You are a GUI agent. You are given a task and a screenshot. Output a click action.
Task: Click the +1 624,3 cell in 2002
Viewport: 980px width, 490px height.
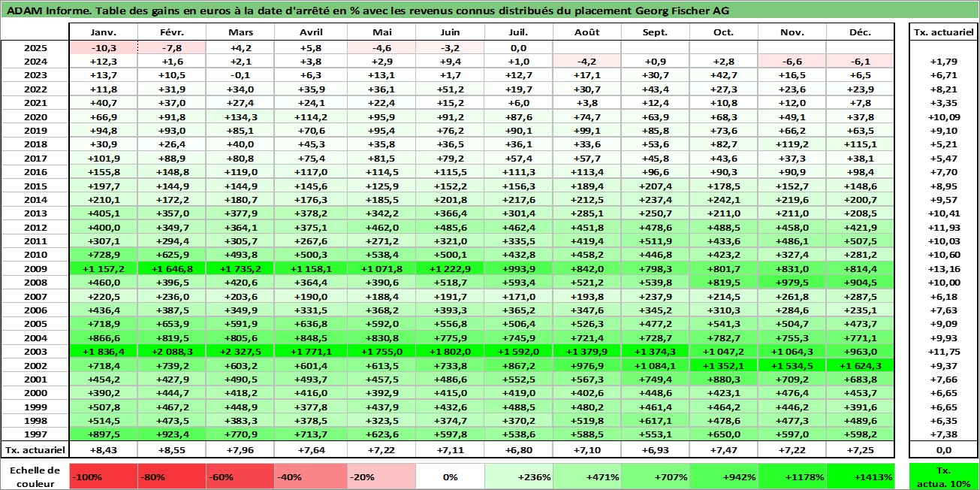point(861,364)
